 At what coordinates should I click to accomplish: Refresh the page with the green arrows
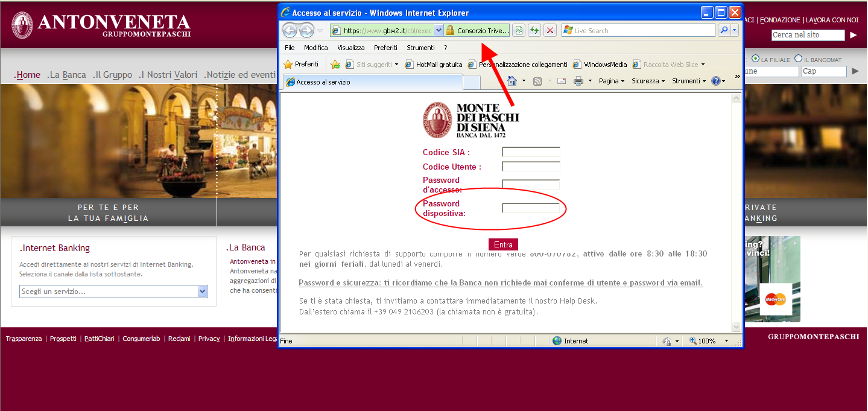pos(534,30)
